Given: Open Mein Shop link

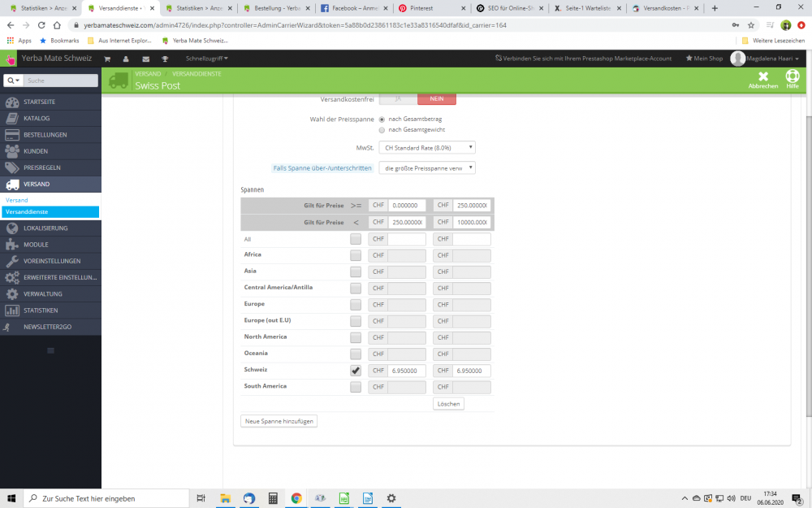Looking at the screenshot, I should [704, 59].
